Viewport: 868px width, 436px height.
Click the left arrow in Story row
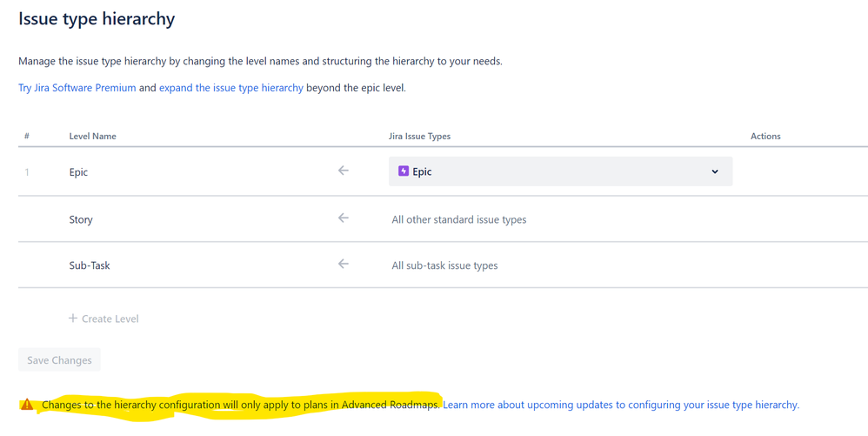[x=344, y=218]
